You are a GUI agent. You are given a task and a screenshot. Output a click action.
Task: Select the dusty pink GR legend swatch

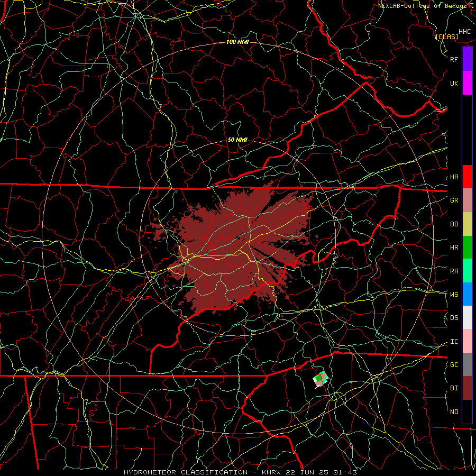467,200
